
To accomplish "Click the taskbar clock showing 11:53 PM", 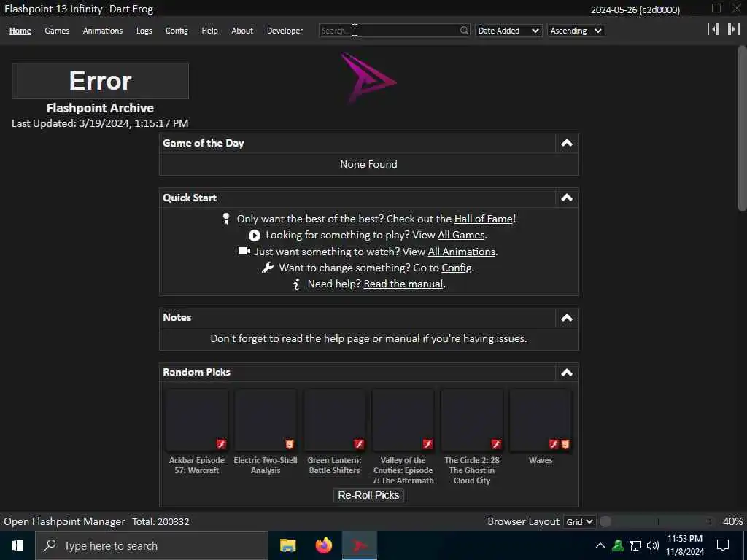I will 684,545.
